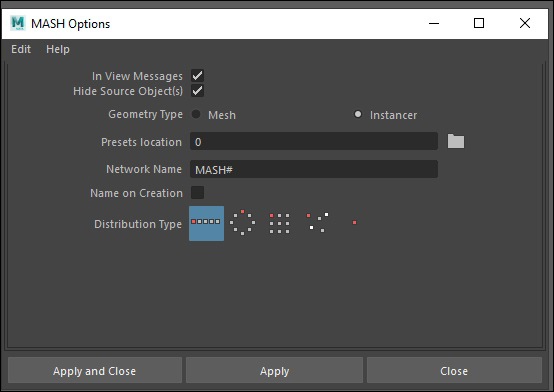Click the Maya logo in title bar
This screenshot has width=554, height=392.
tap(18, 23)
